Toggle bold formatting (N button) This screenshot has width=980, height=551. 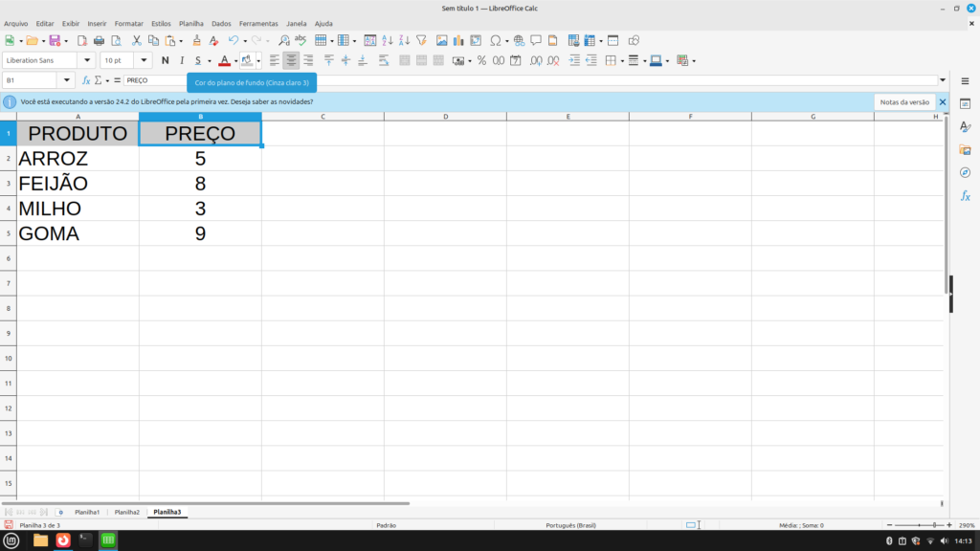[166, 60]
